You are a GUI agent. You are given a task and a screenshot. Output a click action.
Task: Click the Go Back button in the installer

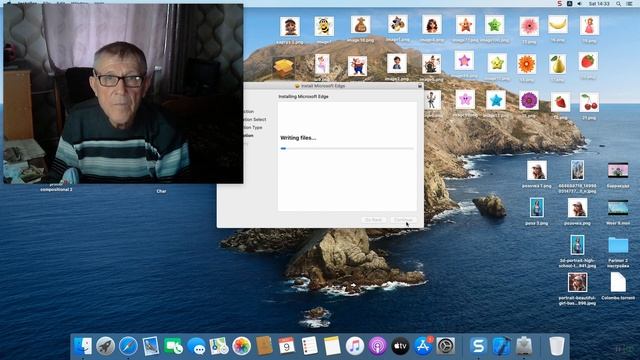click(373, 220)
